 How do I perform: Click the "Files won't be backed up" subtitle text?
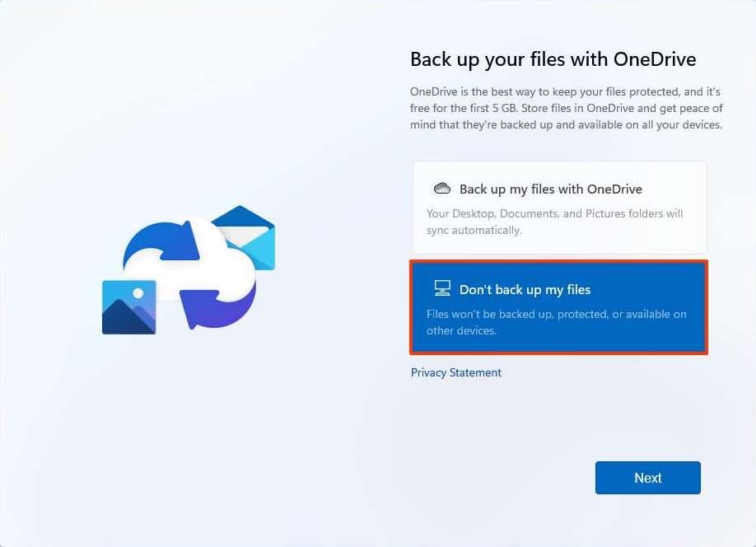[x=556, y=314]
